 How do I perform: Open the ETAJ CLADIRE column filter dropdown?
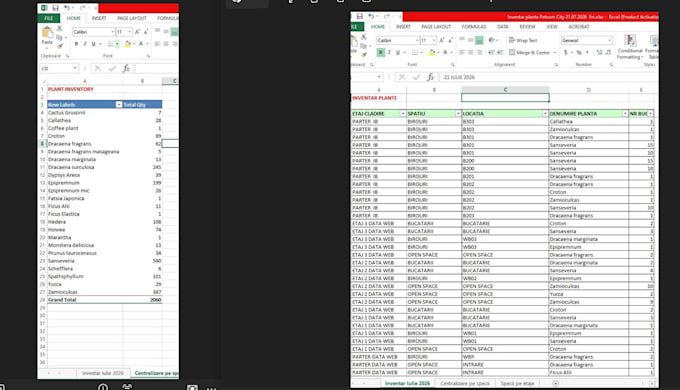pos(403,114)
